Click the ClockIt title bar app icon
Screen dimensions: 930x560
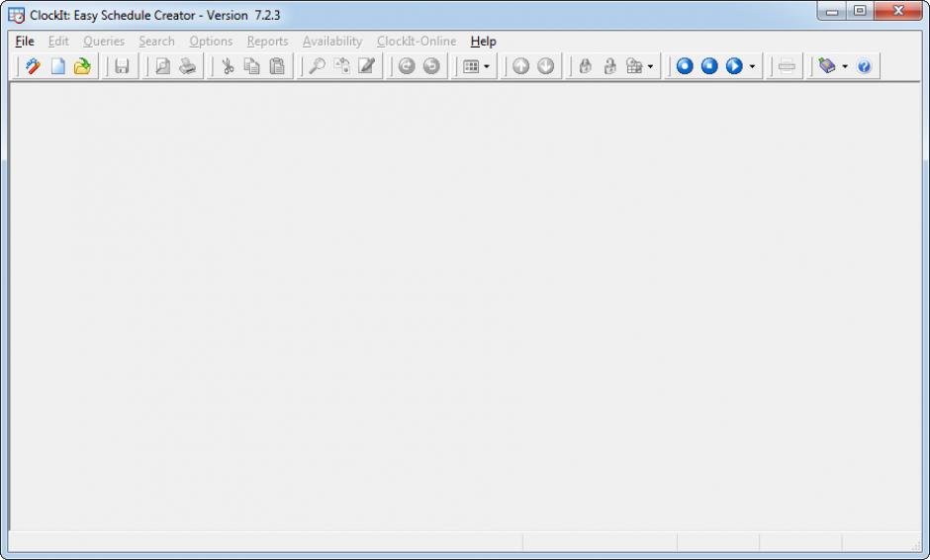[17, 15]
